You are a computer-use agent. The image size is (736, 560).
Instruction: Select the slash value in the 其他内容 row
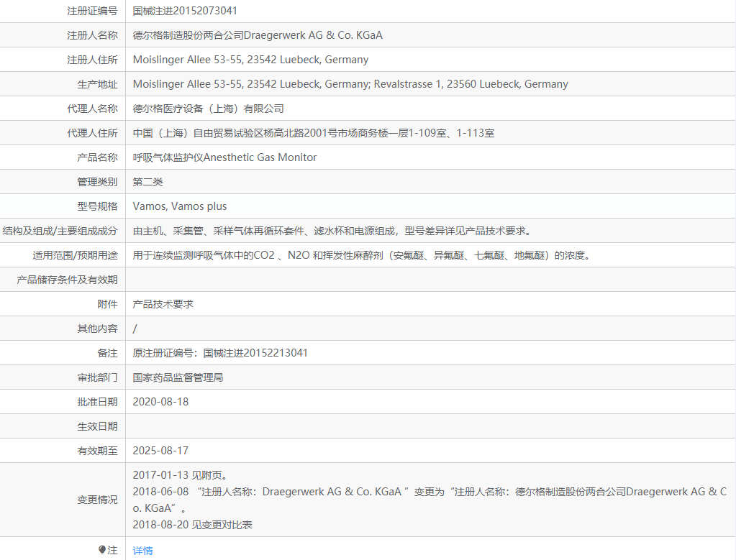point(135,329)
